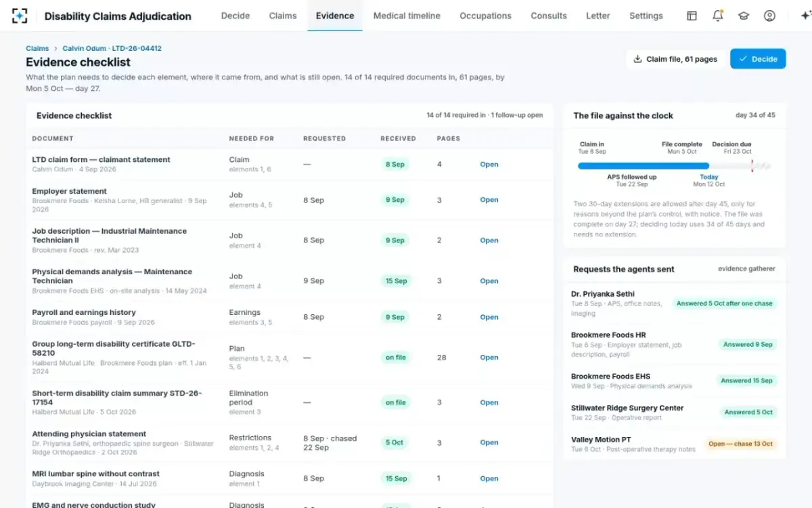Open the LTD claim form document

(489, 165)
